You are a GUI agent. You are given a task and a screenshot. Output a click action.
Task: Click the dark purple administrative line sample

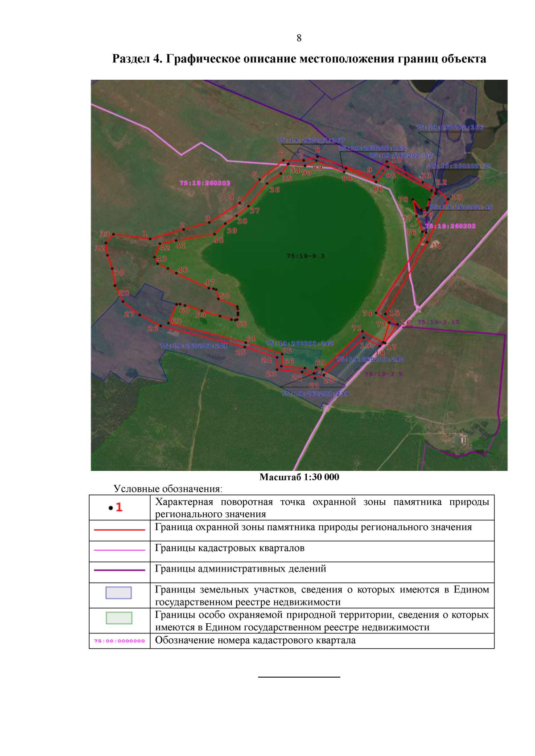point(119,570)
